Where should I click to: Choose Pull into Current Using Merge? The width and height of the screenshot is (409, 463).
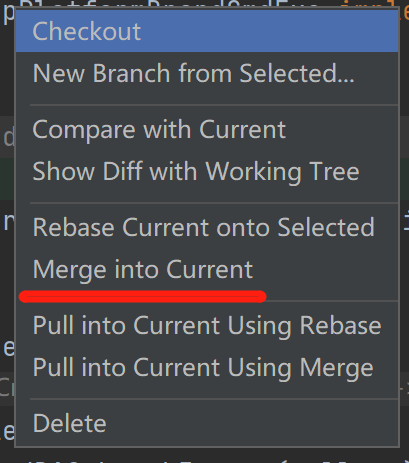[207, 367]
